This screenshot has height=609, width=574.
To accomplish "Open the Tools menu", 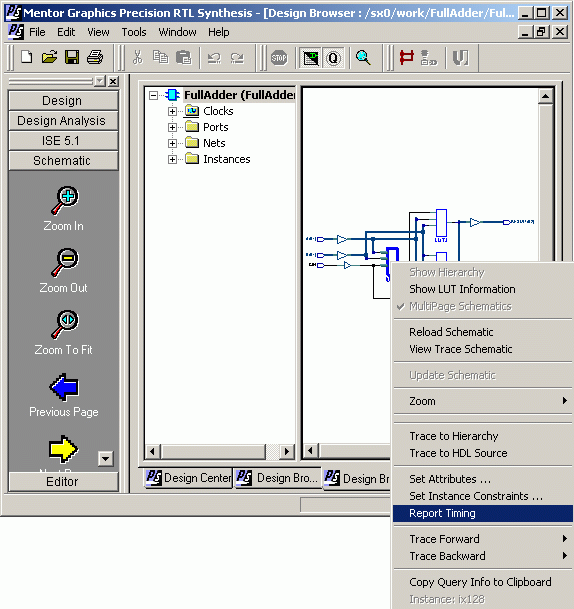I will pos(134,32).
